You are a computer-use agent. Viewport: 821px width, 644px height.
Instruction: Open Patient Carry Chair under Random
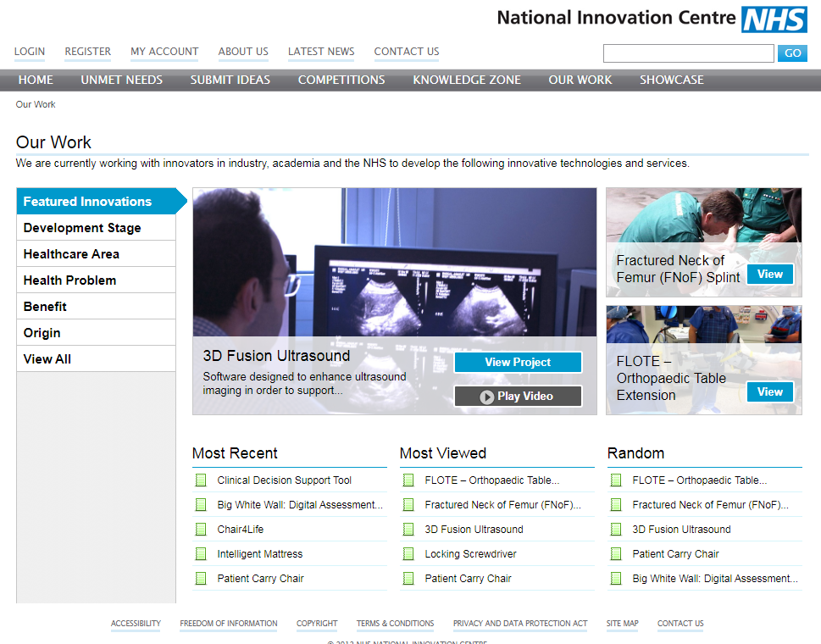coord(675,554)
